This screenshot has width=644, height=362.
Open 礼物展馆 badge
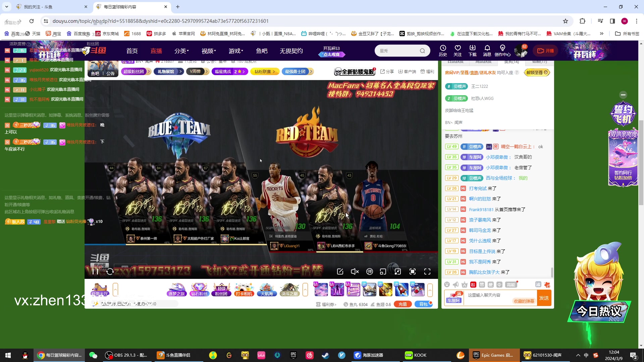click(169, 71)
